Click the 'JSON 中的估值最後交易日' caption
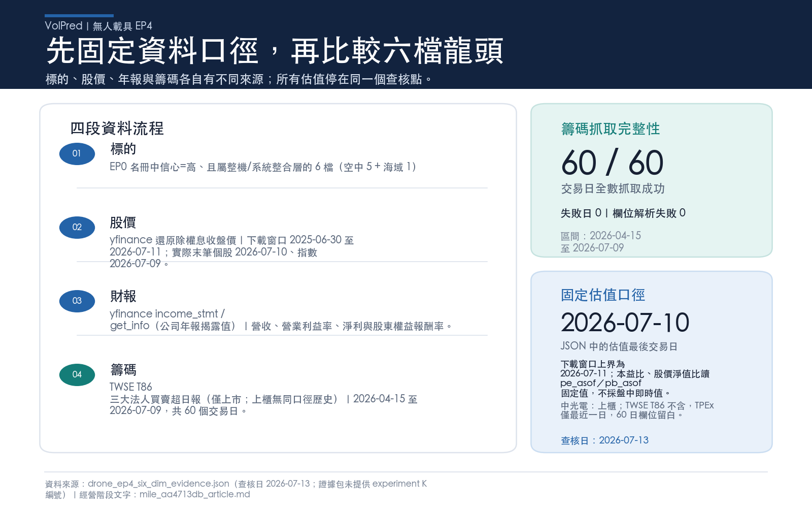 (x=619, y=346)
